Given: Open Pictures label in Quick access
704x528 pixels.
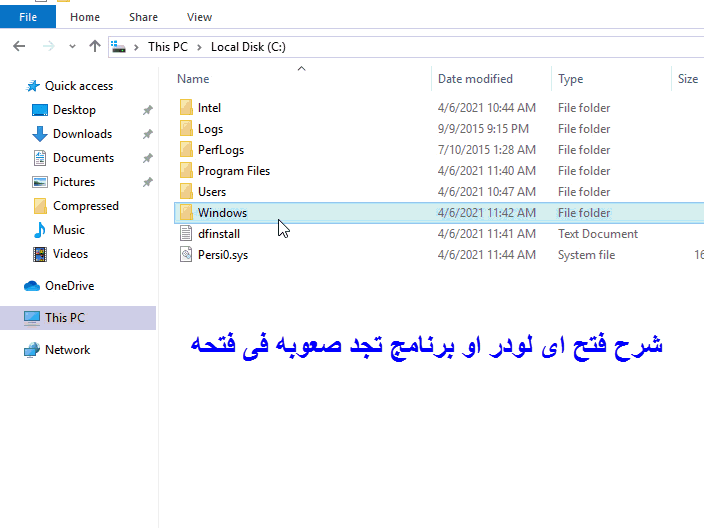Looking at the screenshot, I should pos(74,182).
